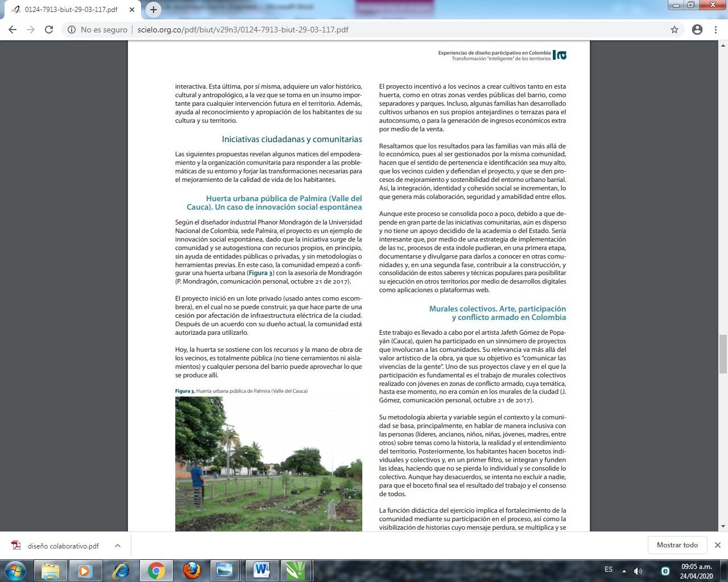Screen dimensions: 728x582
Task: Click the Figura 3 caption text
Action: click(241, 391)
